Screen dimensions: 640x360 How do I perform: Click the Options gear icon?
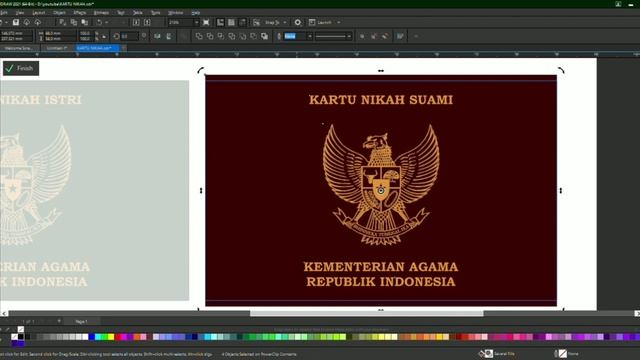point(298,22)
